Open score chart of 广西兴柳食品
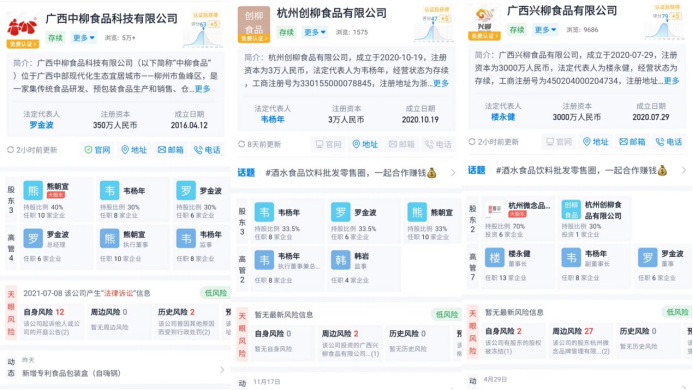The width and height of the screenshot is (693, 390). tap(664, 22)
